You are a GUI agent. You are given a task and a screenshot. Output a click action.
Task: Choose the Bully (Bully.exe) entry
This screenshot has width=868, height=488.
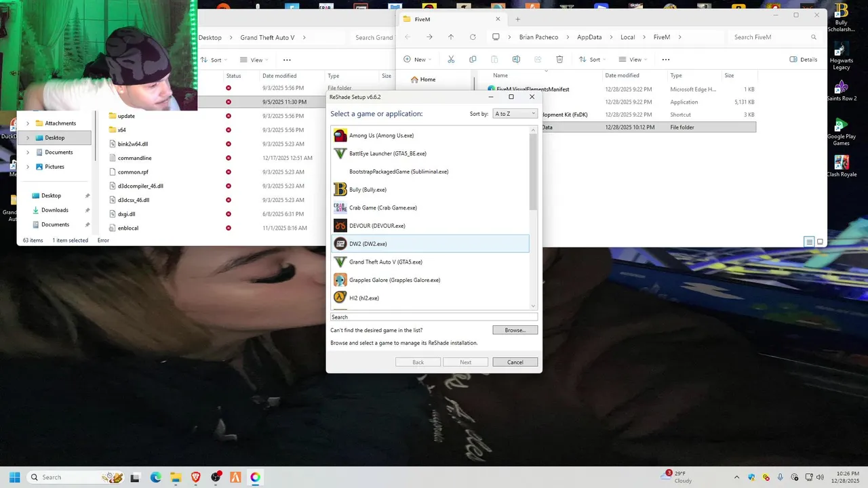coord(430,190)
